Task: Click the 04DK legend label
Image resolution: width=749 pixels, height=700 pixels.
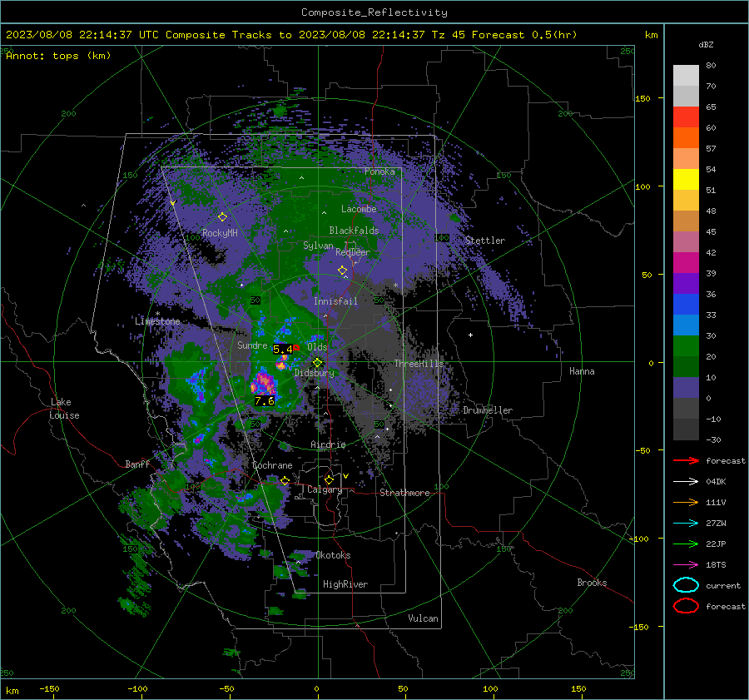Action: click(716, 482)
